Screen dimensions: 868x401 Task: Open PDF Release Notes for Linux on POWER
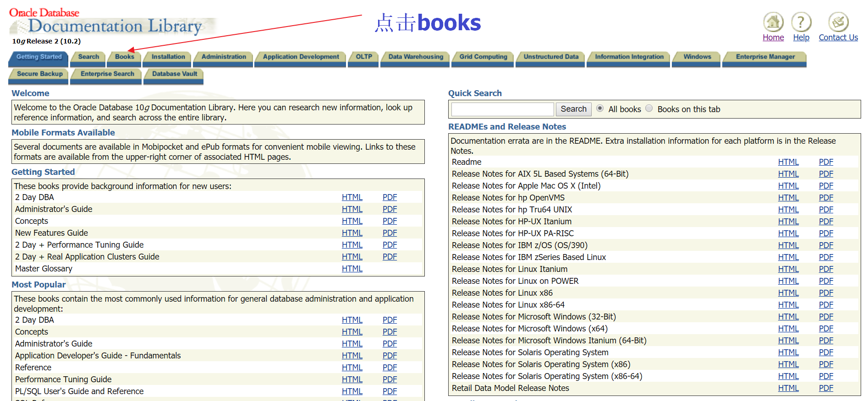[x=826, y=281]
